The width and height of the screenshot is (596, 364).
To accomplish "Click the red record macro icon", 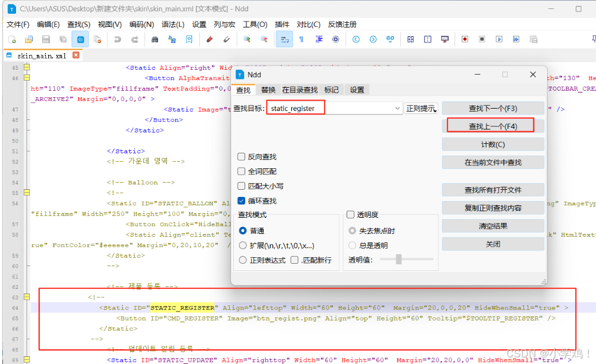I will 465,39.
